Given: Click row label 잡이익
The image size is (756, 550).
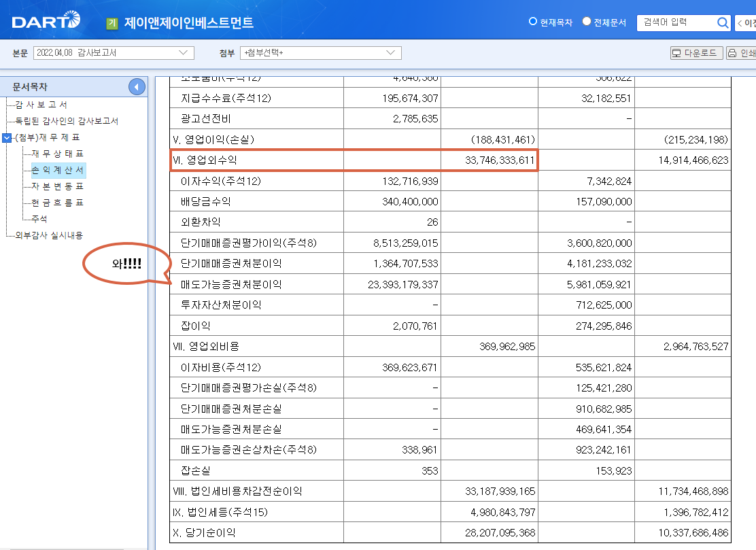Looking at the screenshot, I should [196, 326].
